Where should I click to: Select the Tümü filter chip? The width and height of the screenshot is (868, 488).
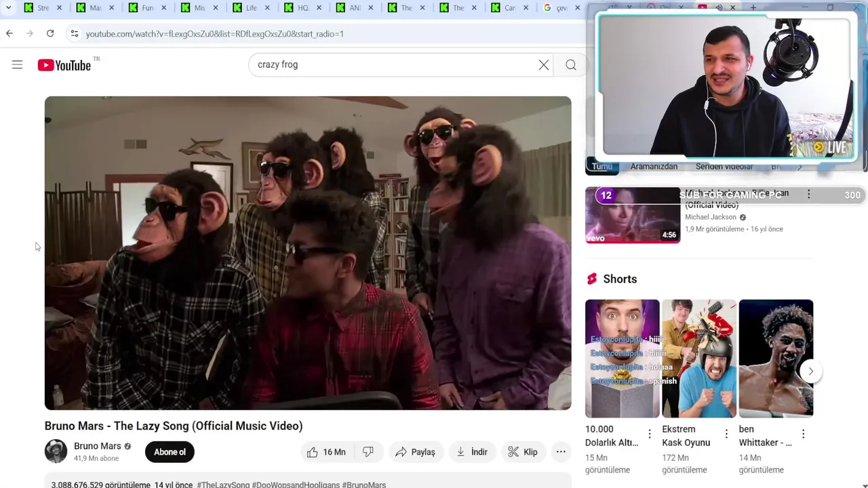(x=602, y=167)
